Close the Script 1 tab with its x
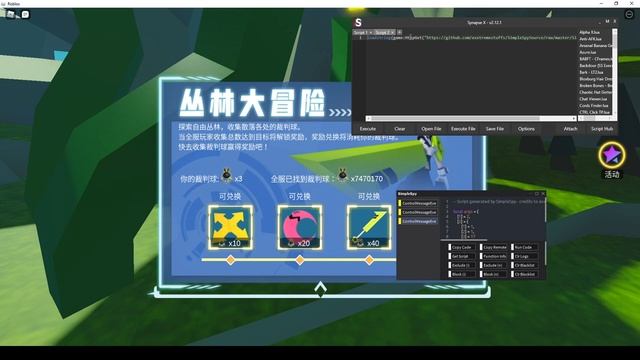The image size is (640, 360). (371, 32)
